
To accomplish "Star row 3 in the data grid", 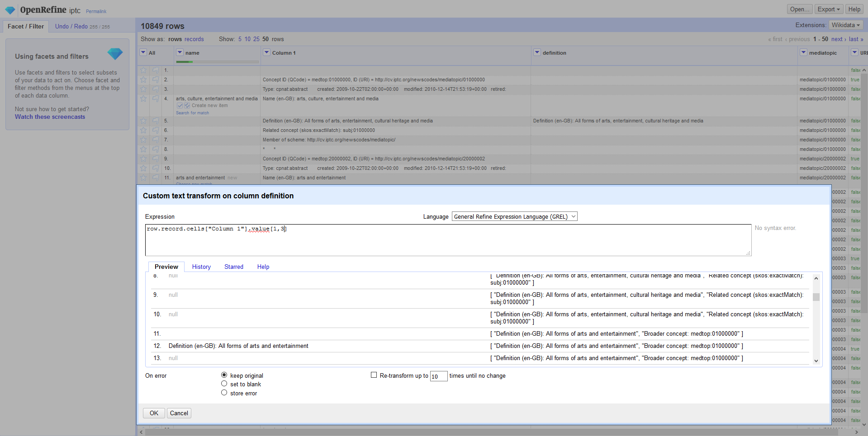I will (x=143, y=89).
